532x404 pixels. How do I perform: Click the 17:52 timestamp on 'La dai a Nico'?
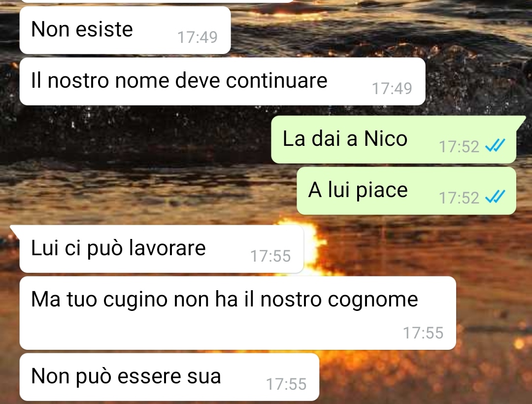pyautogui.click(x=459, y=147)
